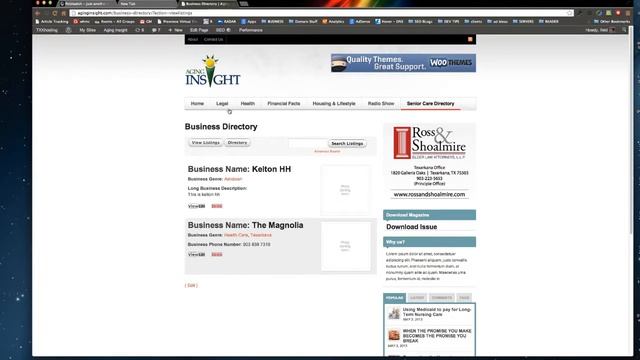Open the DEV TIPS bookmarks folder
The width and height of the screenshot is (640, 360).
tap(448, 21)
